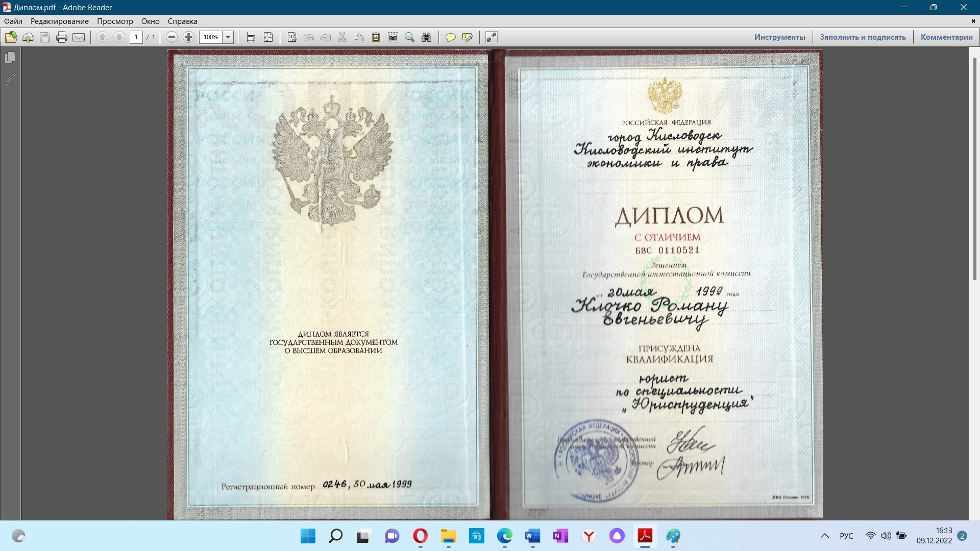Screen dimensions: 980x551
Task: Click the vertical scrollbar on the right
Action: [974, 168]
